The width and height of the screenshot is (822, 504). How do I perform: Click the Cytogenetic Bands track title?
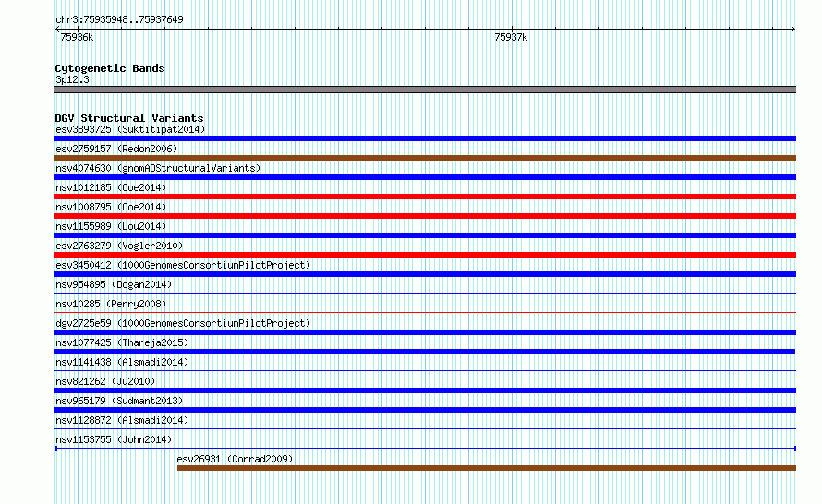(110, 68)
